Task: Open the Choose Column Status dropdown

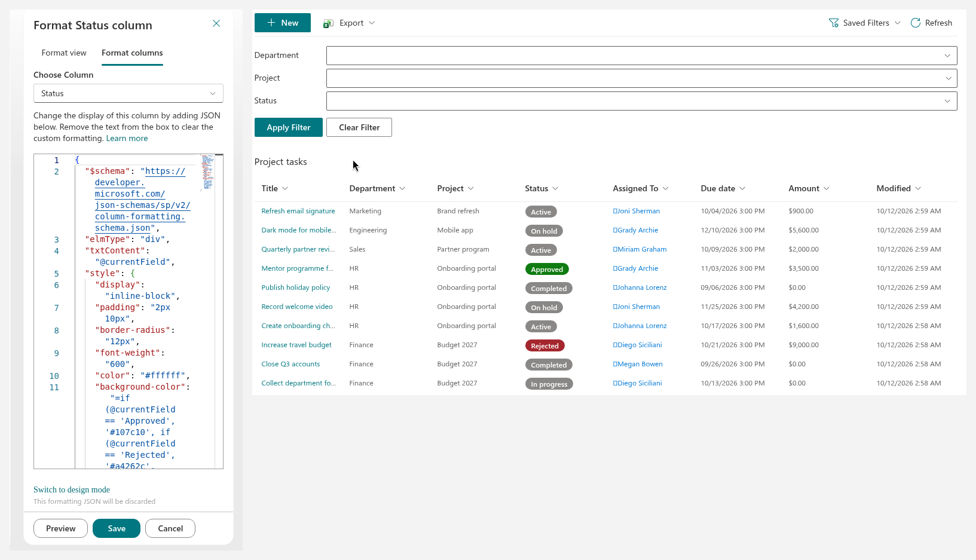Action: pyautogui.click(x=128, y=93)
